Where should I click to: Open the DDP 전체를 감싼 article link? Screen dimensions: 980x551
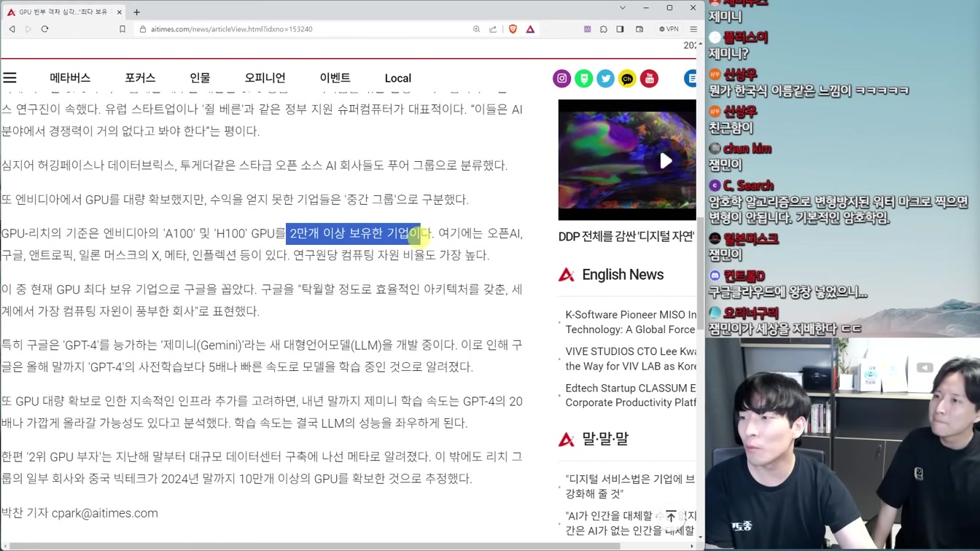(627, 236)
